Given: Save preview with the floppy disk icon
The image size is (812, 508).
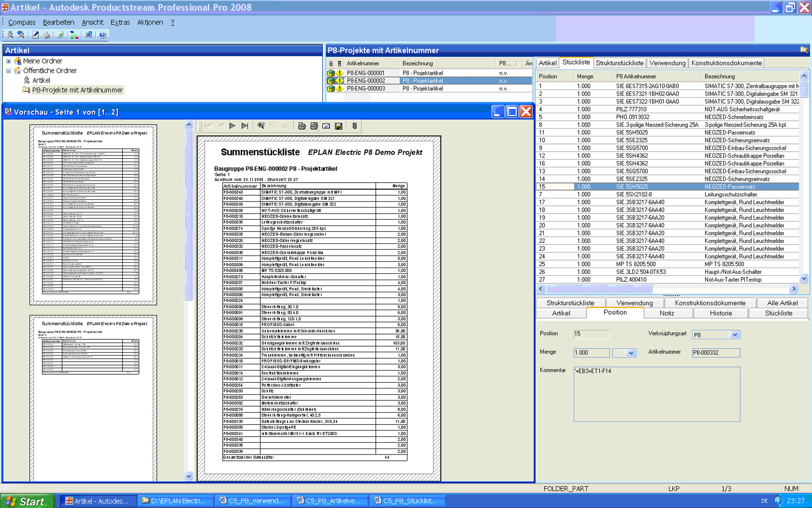Looking at the screenshot, I should click(339, 126).
